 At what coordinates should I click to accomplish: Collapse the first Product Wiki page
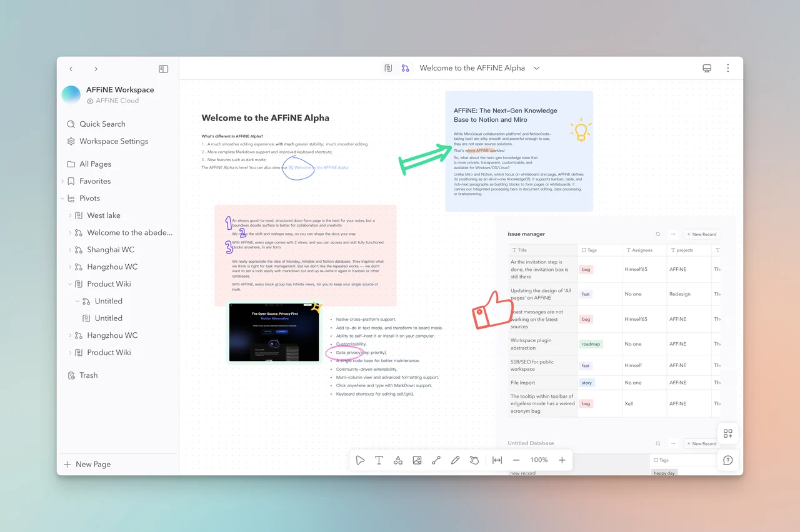[70, 283]
